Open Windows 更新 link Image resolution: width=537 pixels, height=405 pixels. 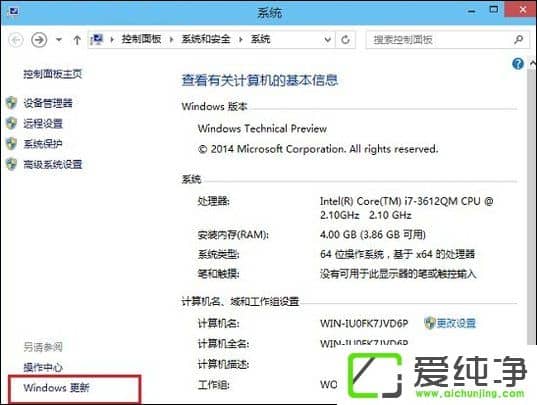(x=57, y=388)
